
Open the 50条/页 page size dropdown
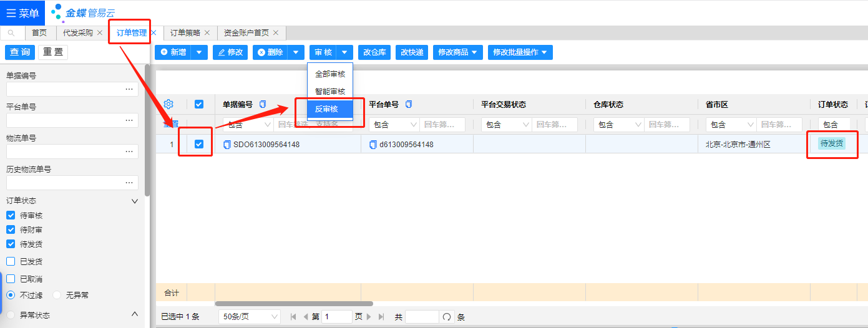tap(249, 317)
